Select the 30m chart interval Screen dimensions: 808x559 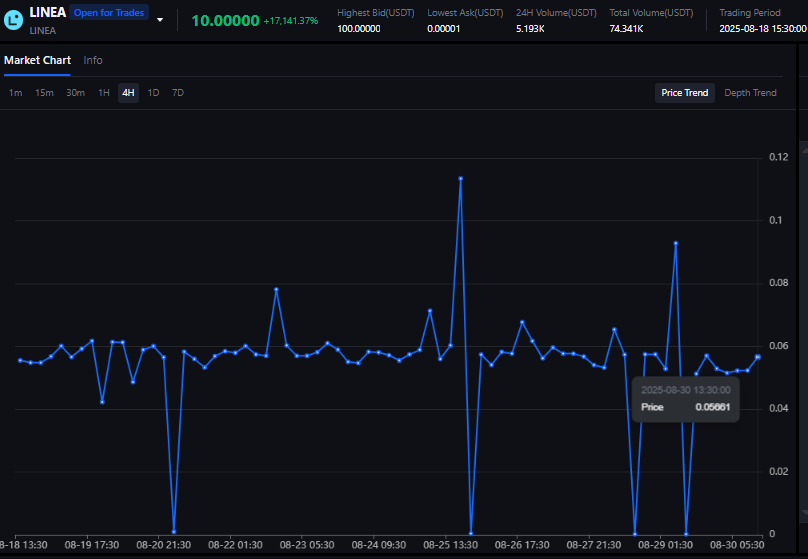75,93
